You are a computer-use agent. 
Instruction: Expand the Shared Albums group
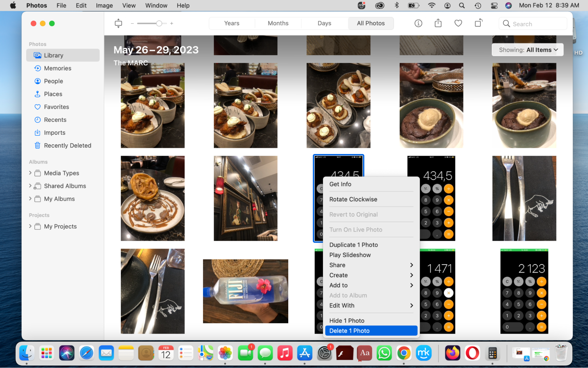[30, 186]
